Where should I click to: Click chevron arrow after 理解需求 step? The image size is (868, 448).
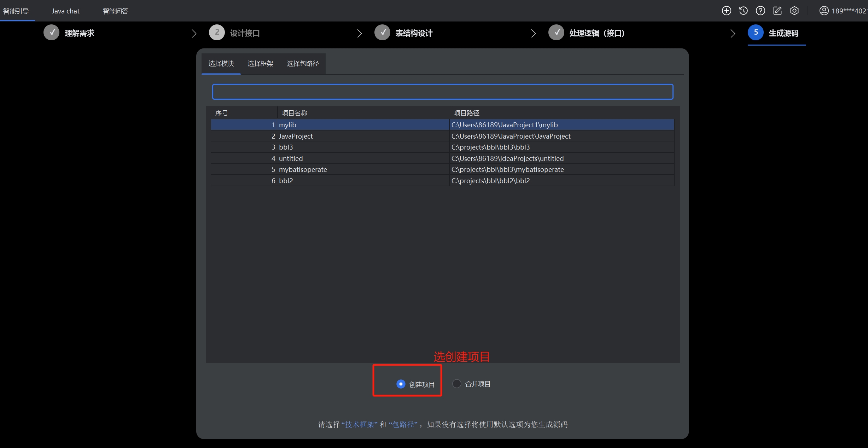(194, 33)
